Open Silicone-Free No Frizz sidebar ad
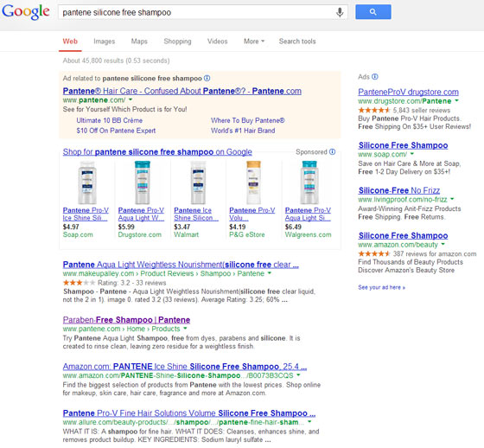The height and width of the screenshot is (448, 484). click(398, 190)
